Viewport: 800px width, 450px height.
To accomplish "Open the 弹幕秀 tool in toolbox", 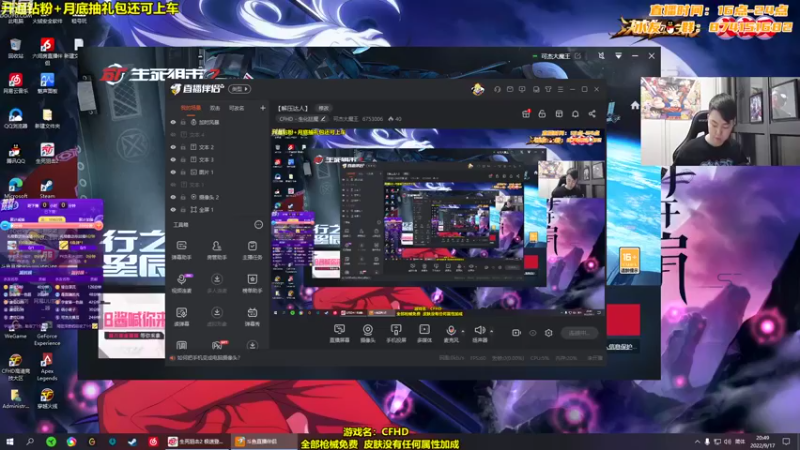I will (x=252, y=316).
